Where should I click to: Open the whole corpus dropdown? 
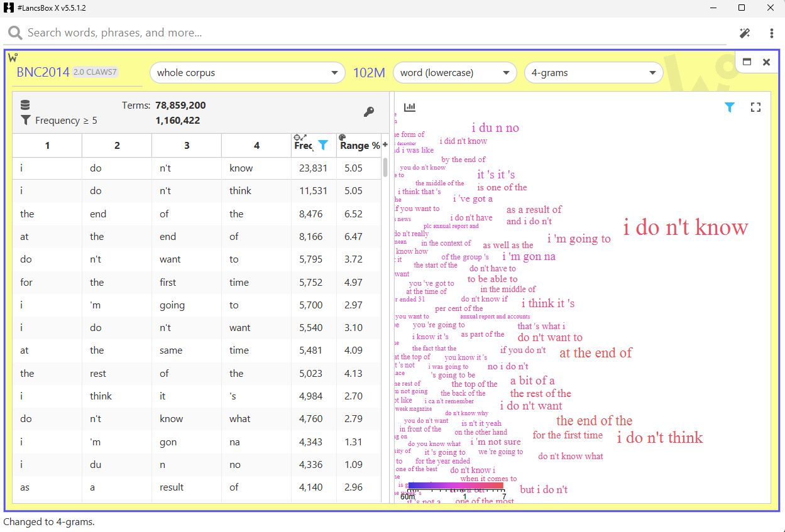click(247, 73)
